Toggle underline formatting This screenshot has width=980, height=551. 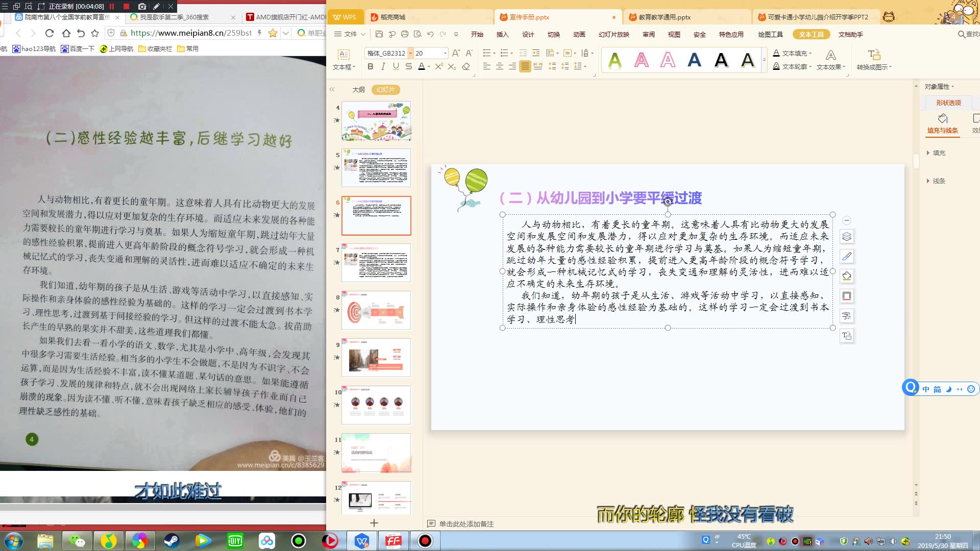tap(396, 66)
